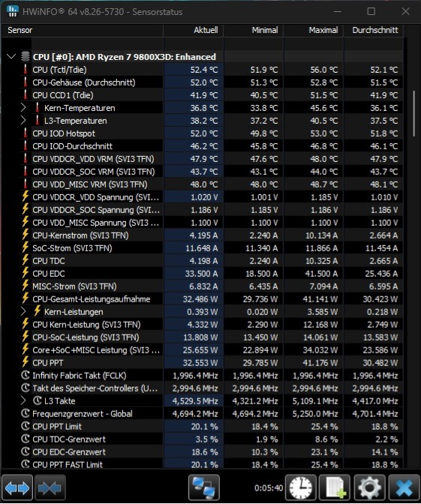Select Core+SoC+MISC Leistung row
421x504 pixels.
[x=211, y=349]
